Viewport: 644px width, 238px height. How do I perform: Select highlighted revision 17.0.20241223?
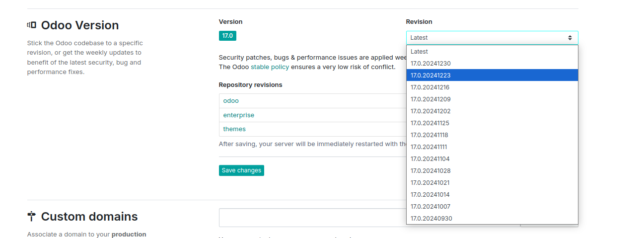coord(430,76)
